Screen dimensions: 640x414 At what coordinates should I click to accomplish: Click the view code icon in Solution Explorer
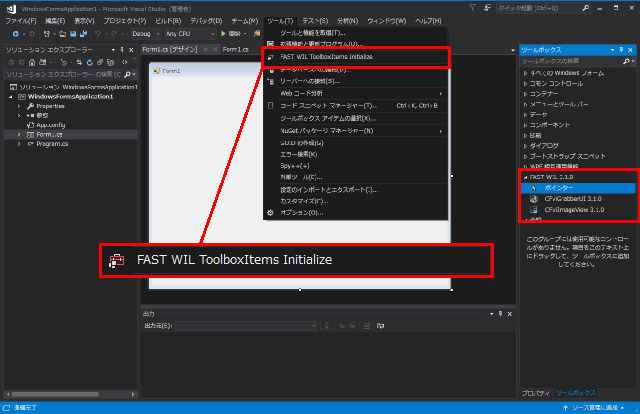coord(124,62)
